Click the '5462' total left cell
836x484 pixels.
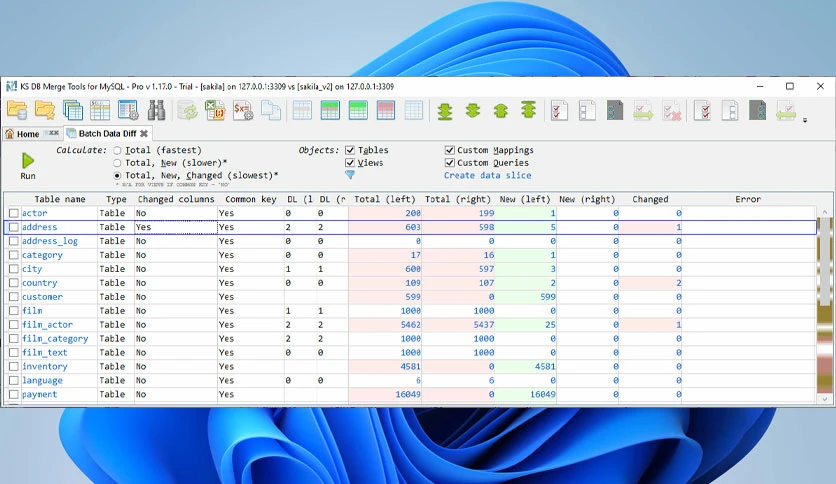tap(385, 325)
